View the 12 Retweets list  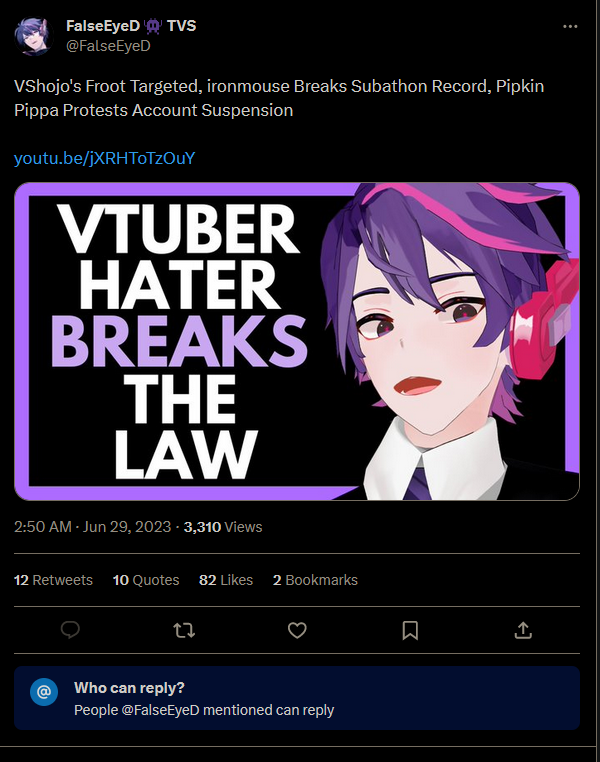click(x=53, y=580)
